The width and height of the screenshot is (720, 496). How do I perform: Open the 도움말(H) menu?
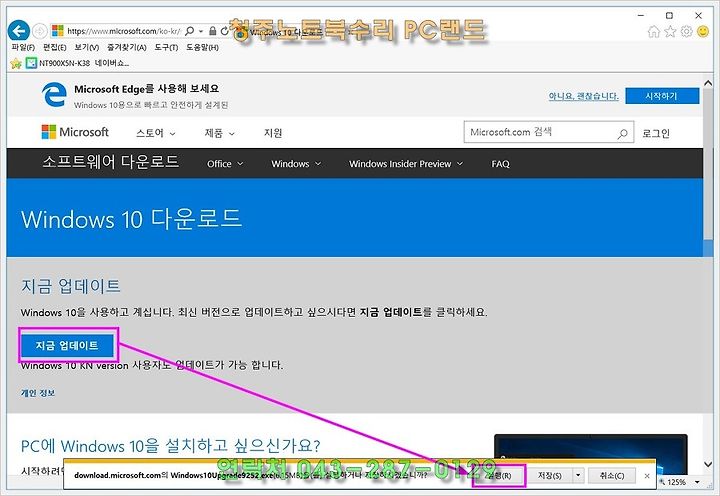click(202, 47)
